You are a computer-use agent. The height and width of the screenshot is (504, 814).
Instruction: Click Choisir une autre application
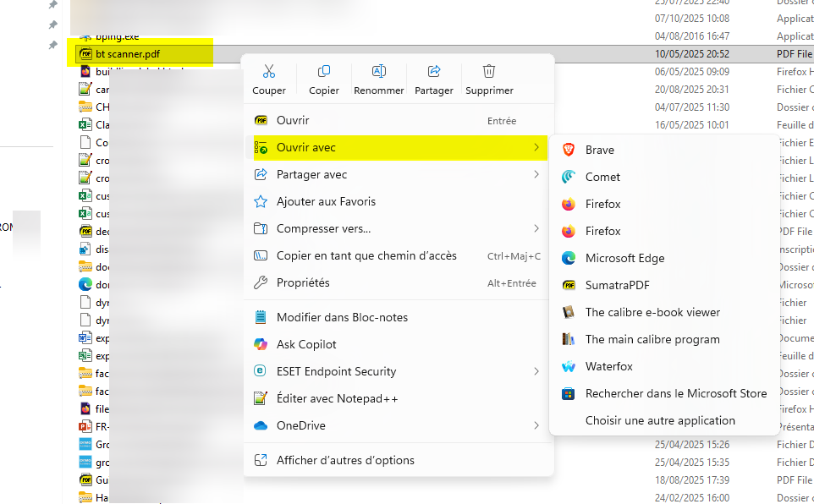pos(660,420)
